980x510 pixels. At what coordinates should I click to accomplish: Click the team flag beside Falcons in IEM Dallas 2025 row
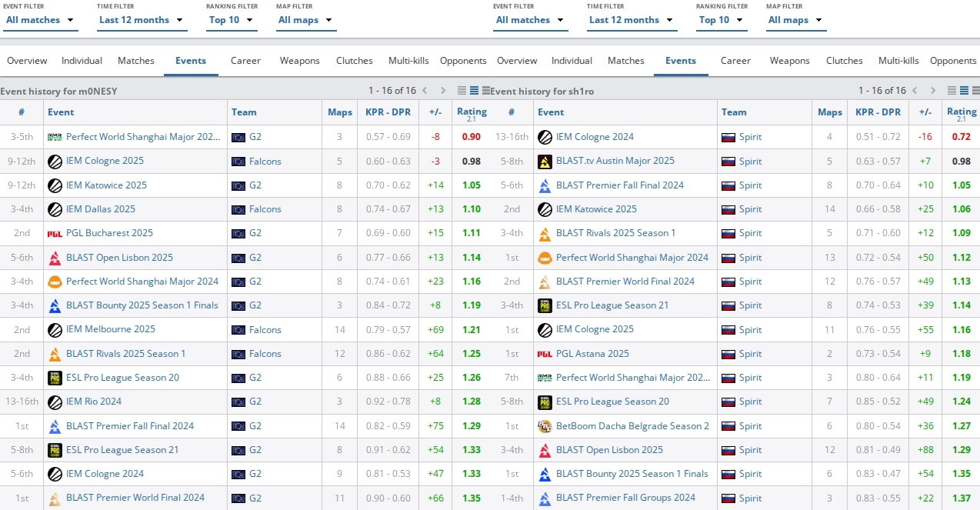click(x=238, y=209)
